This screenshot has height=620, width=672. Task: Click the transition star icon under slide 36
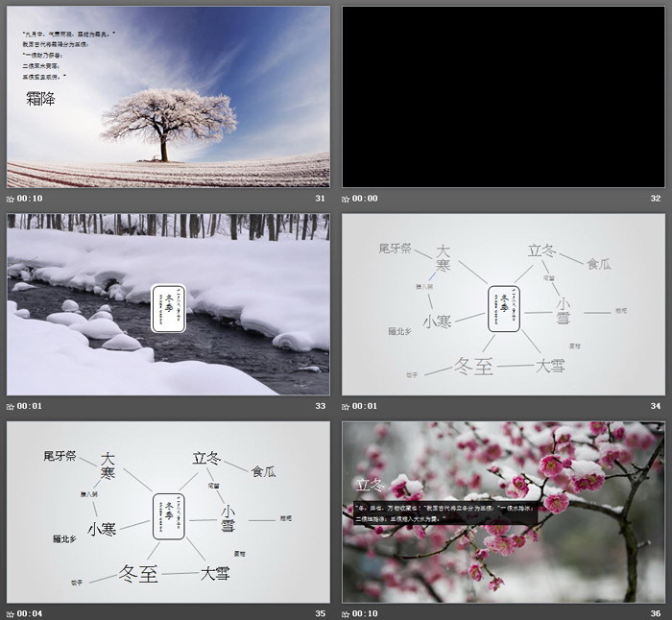[x=347, y=613]
